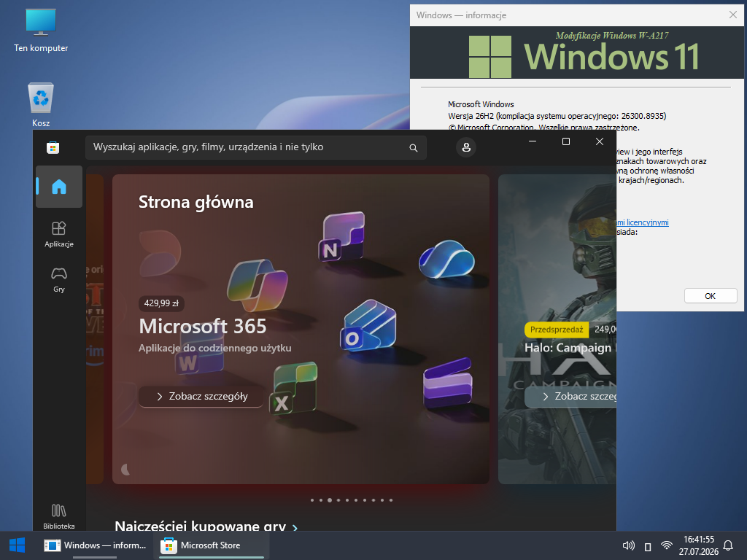Click the Microsoft Store logo icon
The height and width of the screenshot is (560, 747).
pyautogui.click(x=53, y=147)
